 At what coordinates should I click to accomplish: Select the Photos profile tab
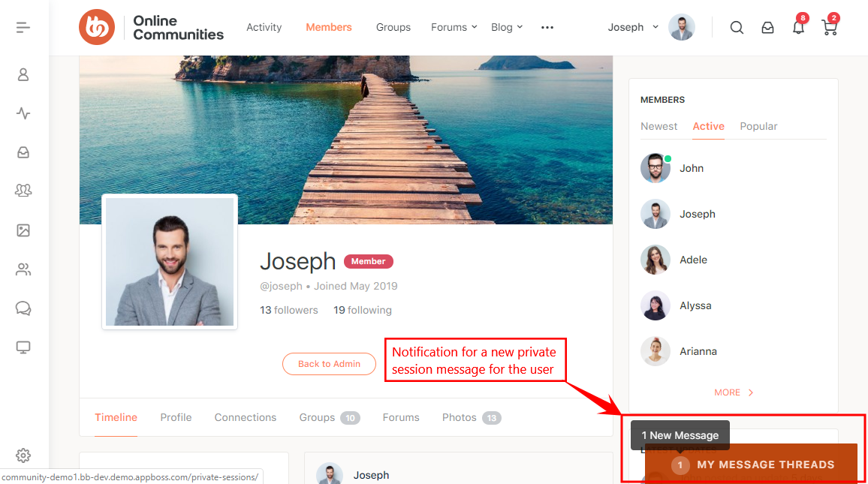[460, 417]
